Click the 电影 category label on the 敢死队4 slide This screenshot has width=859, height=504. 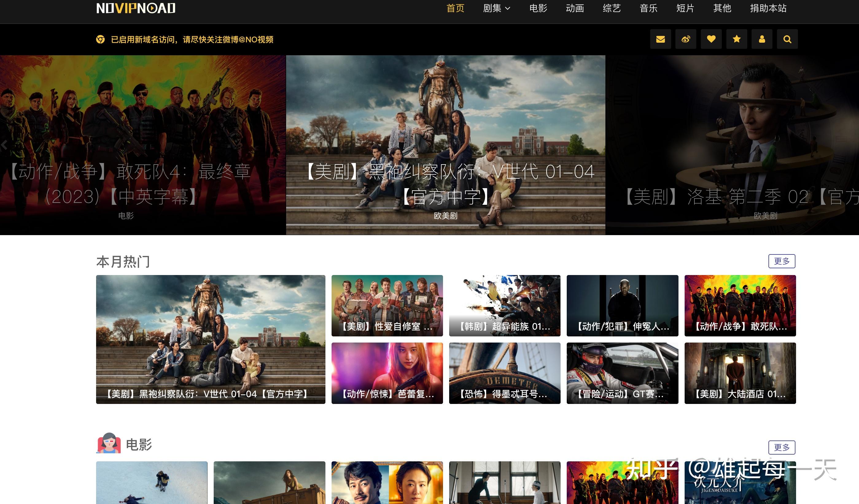[x=126, y=216]
